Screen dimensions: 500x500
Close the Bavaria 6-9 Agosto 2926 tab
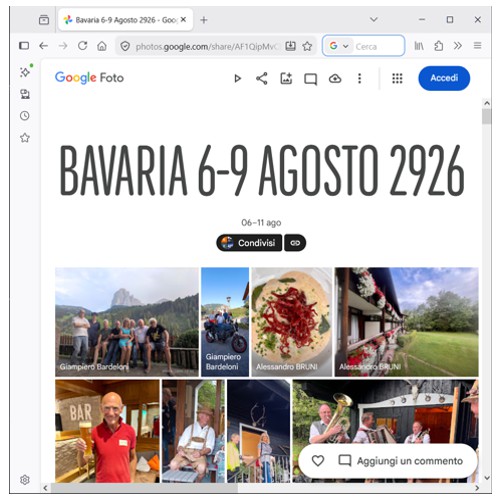[x=183, y=20]
